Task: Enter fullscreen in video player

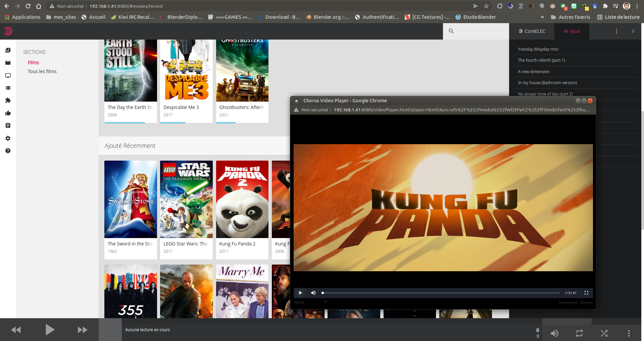Action: point(586,293)
